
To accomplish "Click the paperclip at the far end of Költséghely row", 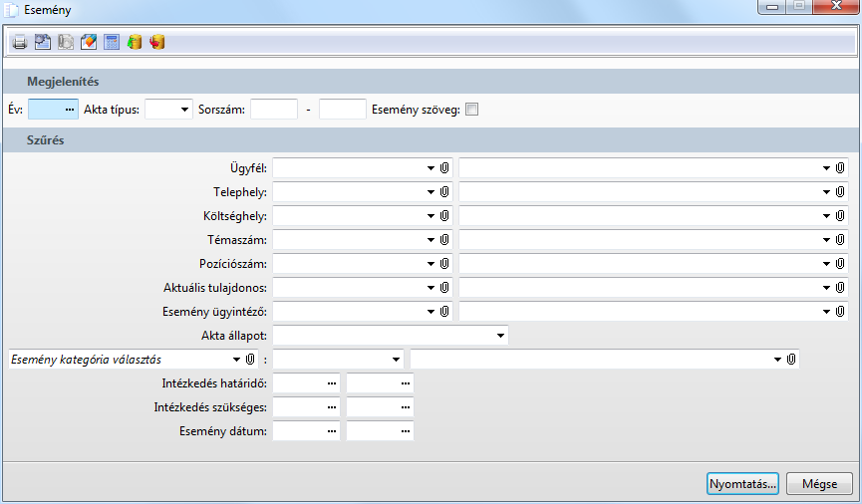I will (x=840, y=216).
